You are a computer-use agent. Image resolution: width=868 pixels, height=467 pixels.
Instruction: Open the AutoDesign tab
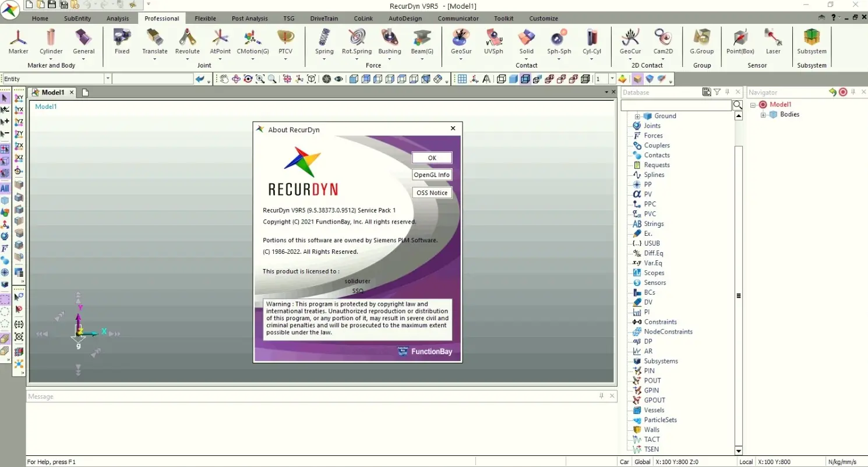[405, 18]
